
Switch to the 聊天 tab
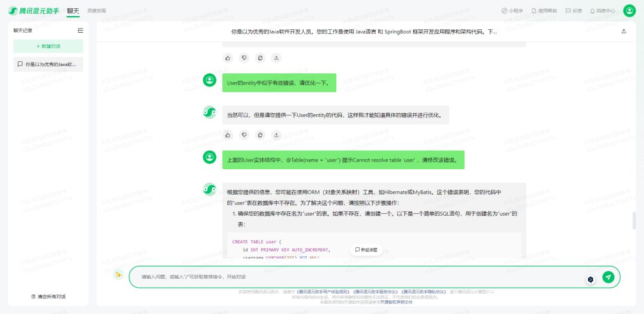(x=73, y=11)
